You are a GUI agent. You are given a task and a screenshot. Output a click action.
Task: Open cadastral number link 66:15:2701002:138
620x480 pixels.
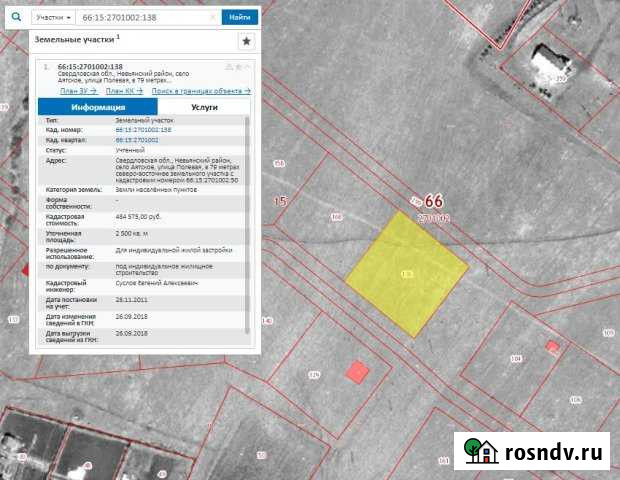(143, 130)
